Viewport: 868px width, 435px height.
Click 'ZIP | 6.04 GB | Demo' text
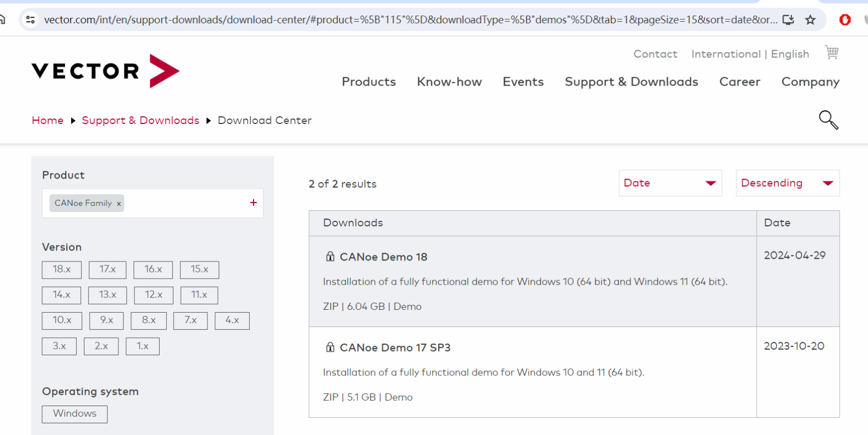click(x=372, y=307)
